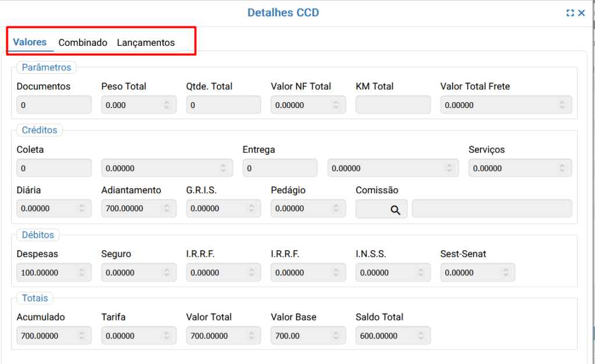Adjust the Despesas value stepper

[x=81, y=272]
